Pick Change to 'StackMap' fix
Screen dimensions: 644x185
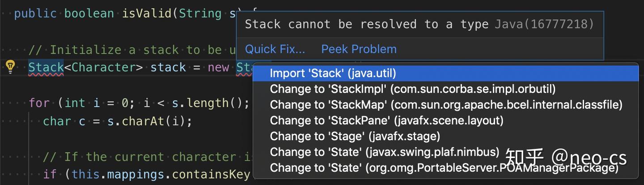446,105
